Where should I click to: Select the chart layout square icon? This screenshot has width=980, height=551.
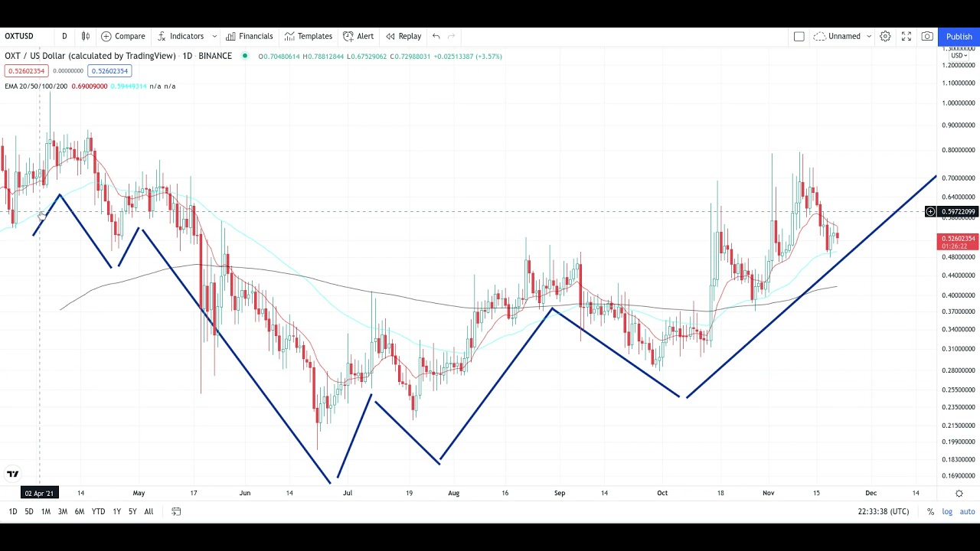(x=799, y=36)
